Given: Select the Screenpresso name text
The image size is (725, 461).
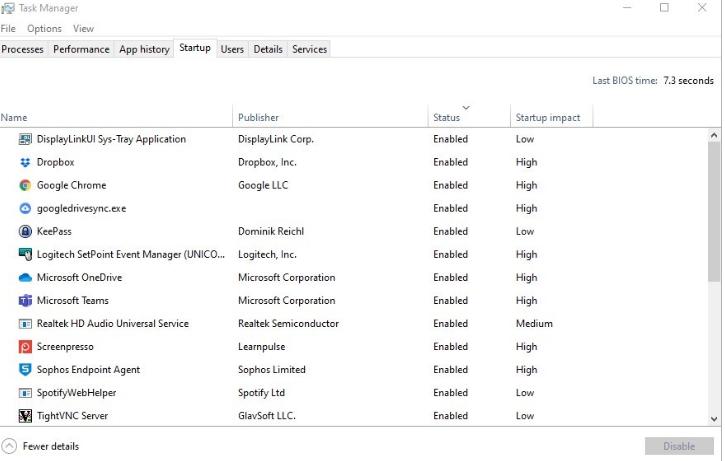Looking at the screenshot, I should [x=65, y=347].
